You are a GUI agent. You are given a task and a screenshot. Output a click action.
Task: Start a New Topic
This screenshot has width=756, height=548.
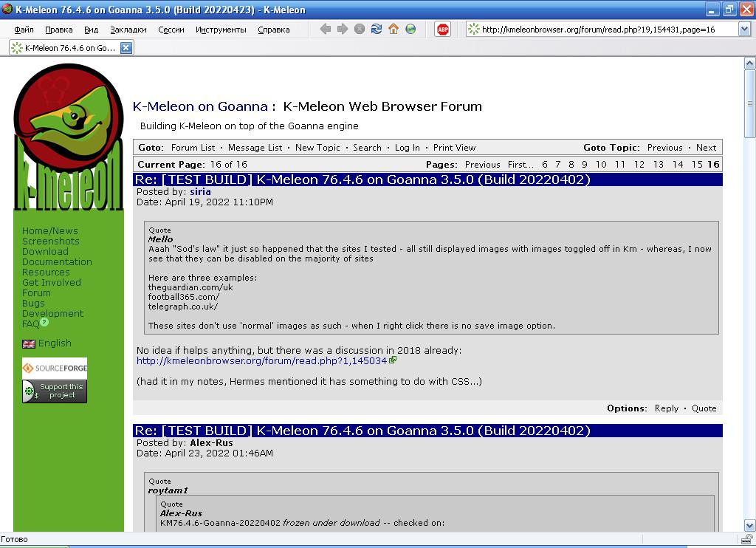click(x=317, y=148)
